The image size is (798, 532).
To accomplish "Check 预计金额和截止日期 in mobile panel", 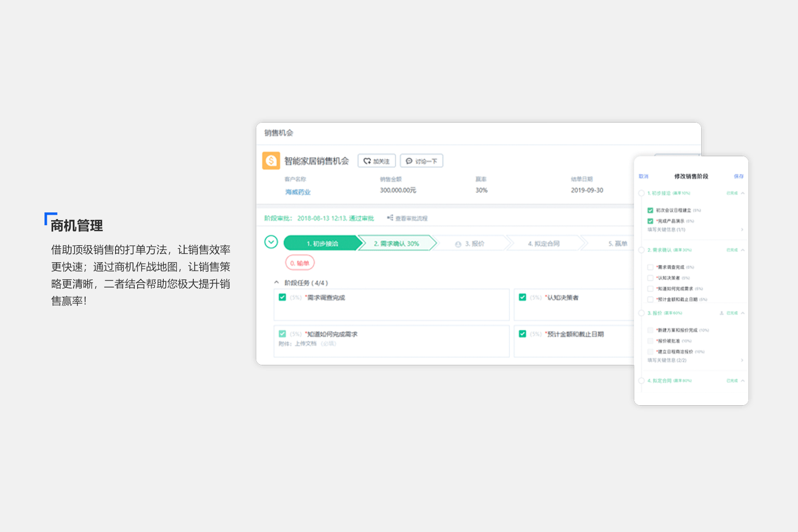I will [x=650, y=300].
